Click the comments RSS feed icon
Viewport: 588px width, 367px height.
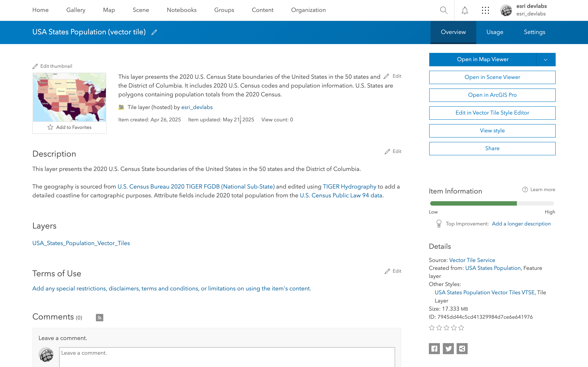[x=99, y=317]
